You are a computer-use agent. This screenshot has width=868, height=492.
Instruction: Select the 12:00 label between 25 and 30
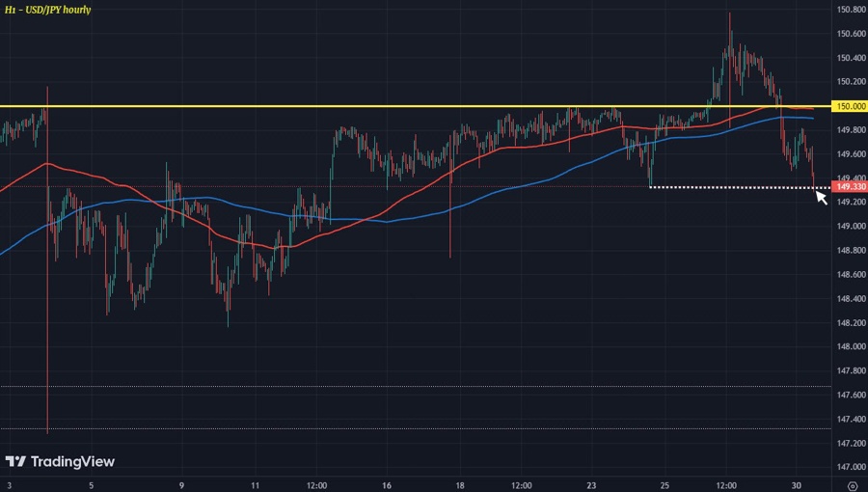[x=726, y=485]
